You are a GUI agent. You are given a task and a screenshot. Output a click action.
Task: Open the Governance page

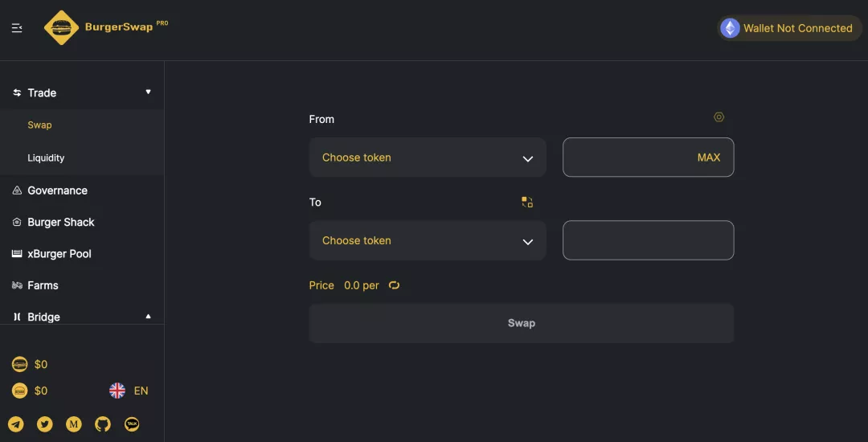[57, 190]
